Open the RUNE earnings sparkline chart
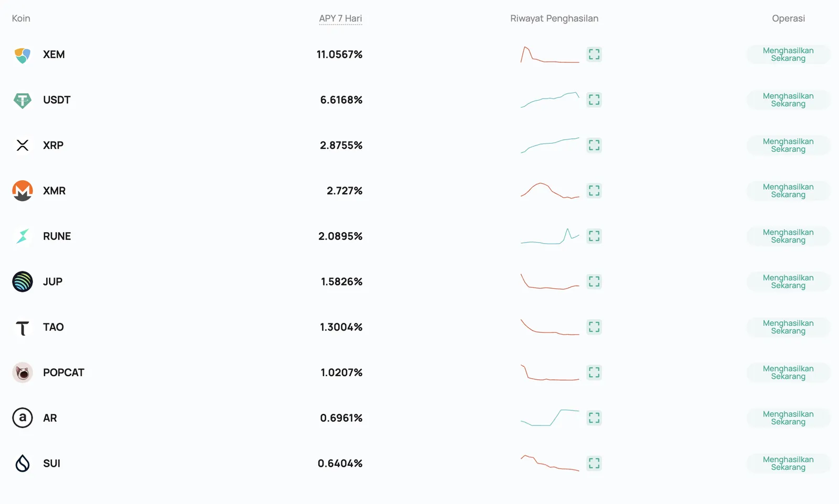 pos(550,236)
